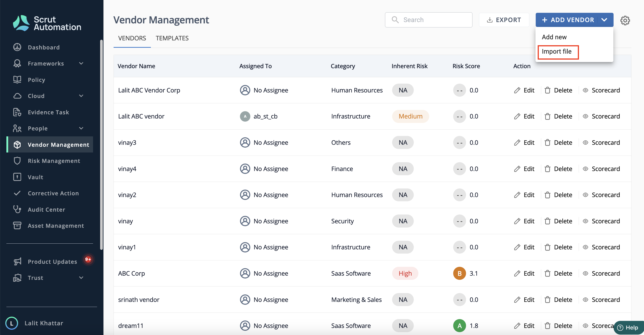Click the Medium inherent risk badge
644x335 pixels.
tap(410, 116)
